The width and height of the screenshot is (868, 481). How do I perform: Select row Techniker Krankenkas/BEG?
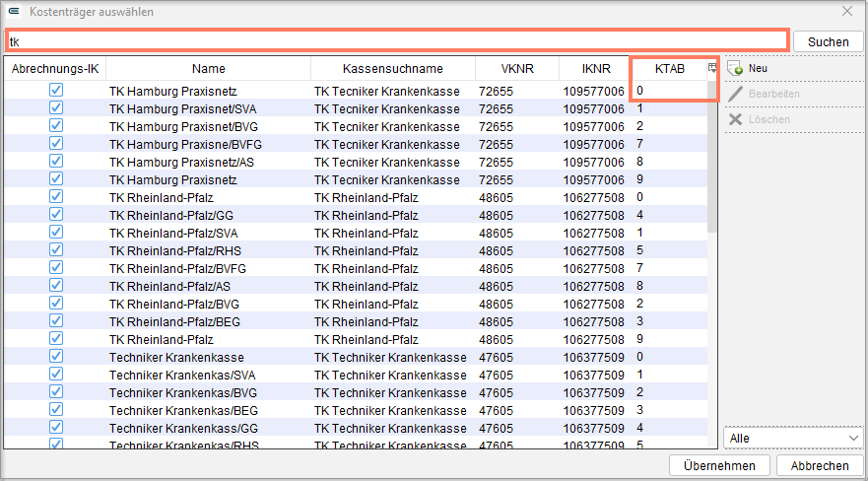[356, 410]
